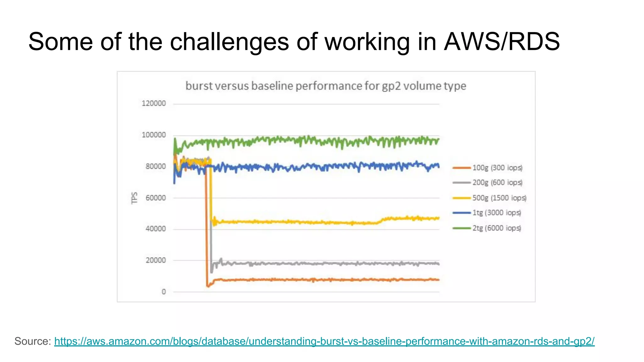Click the 'Source:' label text
644x362 pixels.
[x=33, y=341]
